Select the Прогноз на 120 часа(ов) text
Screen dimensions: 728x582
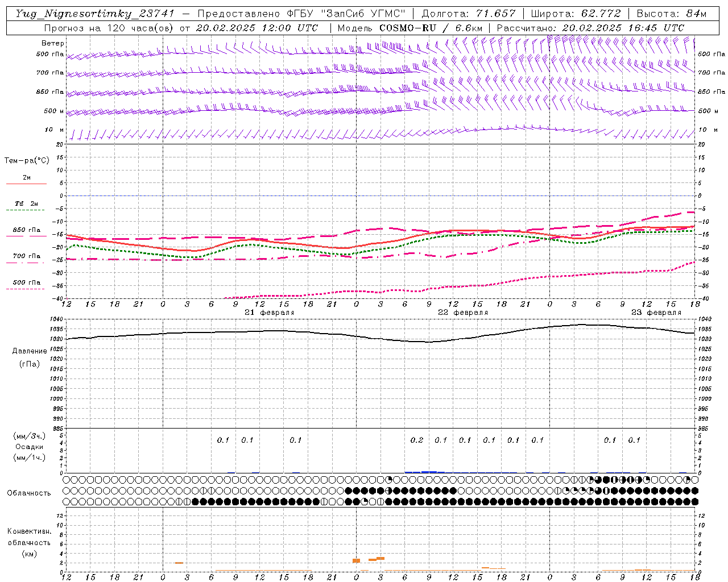click(110, 28)
